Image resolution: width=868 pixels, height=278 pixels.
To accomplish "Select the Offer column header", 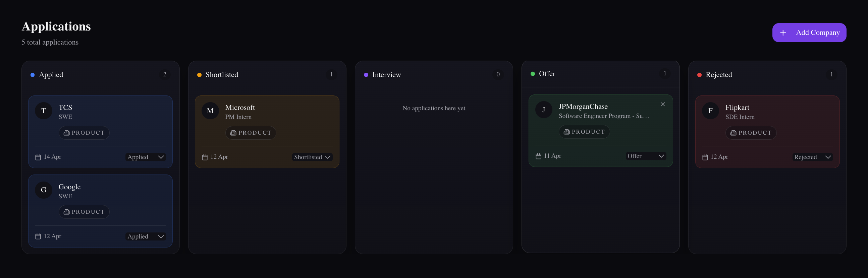I will 600,74.
